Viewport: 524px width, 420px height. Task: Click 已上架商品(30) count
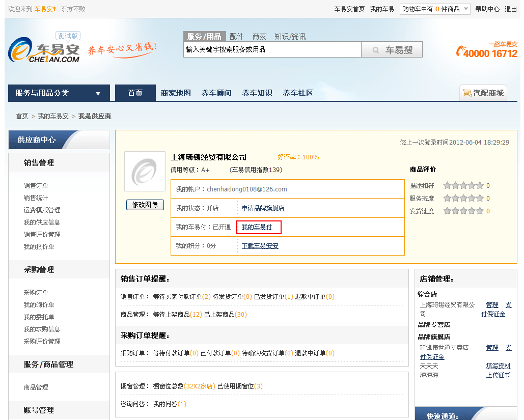226,315
